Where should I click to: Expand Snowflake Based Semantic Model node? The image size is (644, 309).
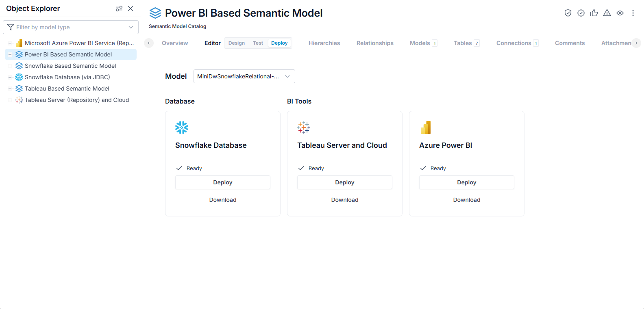pos(10,66)
